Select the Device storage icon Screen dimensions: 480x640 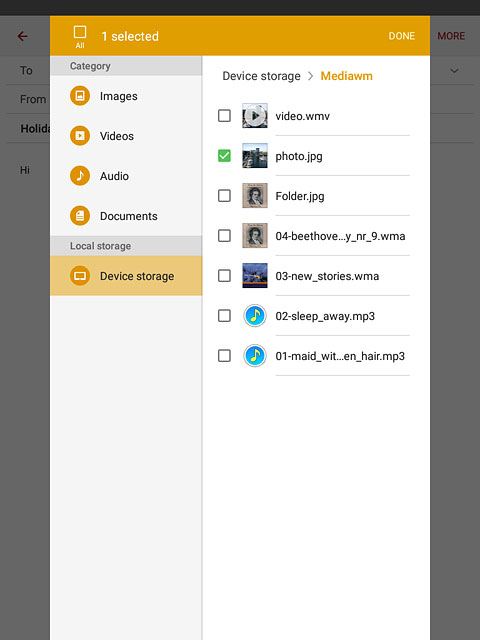click(x=80, y=276)
